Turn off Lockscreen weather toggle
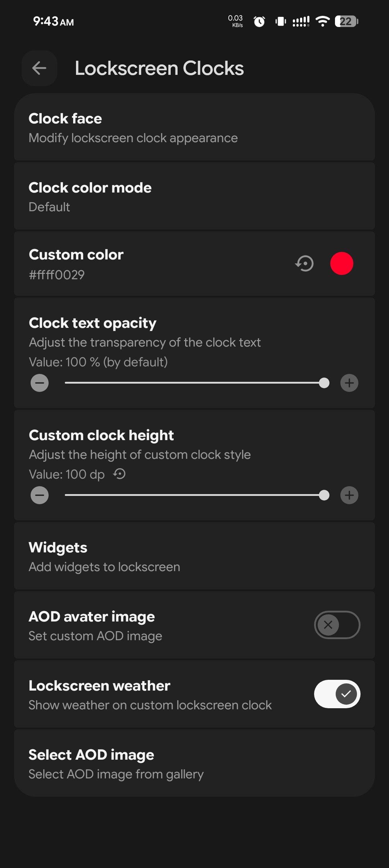The width and height of the screenshot is (389, 868). pyautogui.click(x=337, y=694)
